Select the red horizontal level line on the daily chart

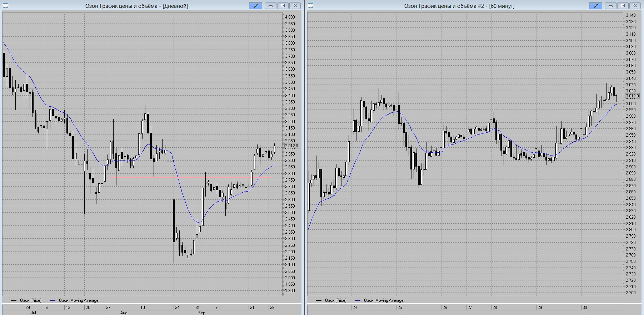click(x=191, y=177)
